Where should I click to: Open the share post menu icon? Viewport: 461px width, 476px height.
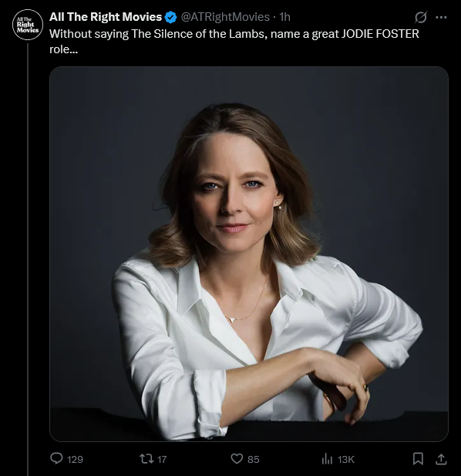point(441,459)
